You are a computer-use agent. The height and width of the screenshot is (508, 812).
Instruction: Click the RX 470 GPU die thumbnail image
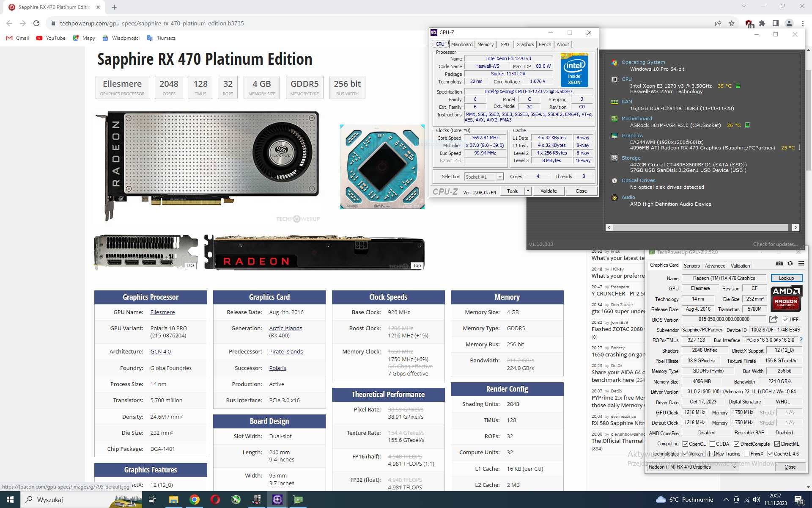[382, 167]
